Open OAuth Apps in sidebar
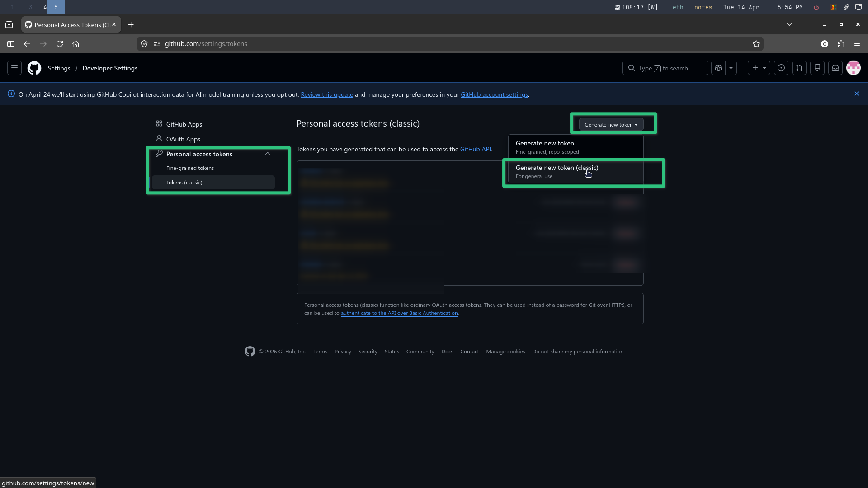The image size is (868, 488). (183, 139)
